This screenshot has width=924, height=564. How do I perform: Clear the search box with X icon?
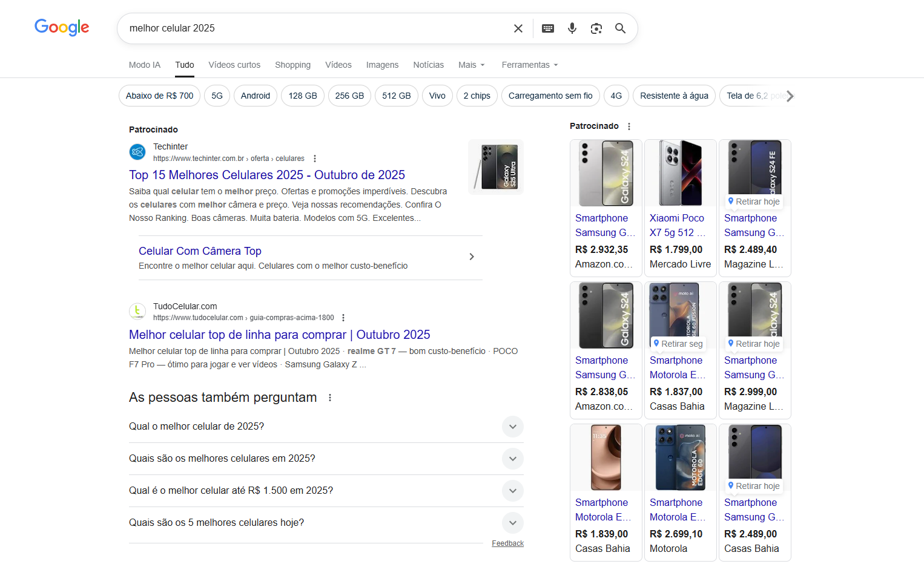point(518,28)
